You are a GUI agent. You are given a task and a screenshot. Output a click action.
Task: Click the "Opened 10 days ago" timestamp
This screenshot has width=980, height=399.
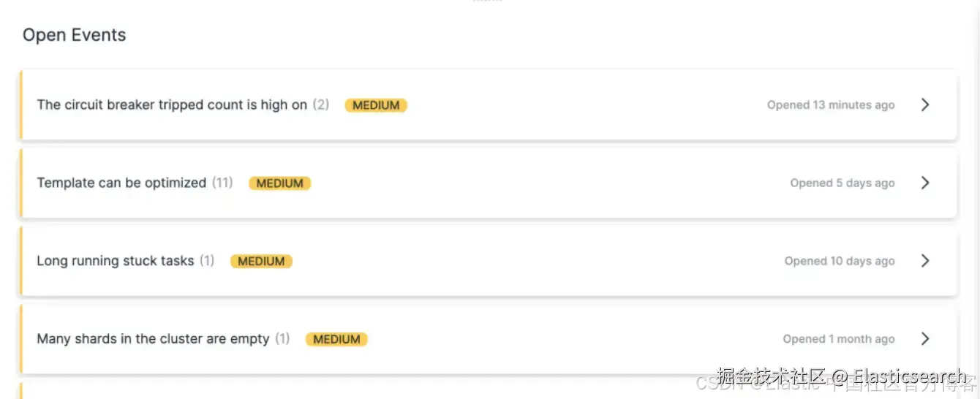click(840, 262)
